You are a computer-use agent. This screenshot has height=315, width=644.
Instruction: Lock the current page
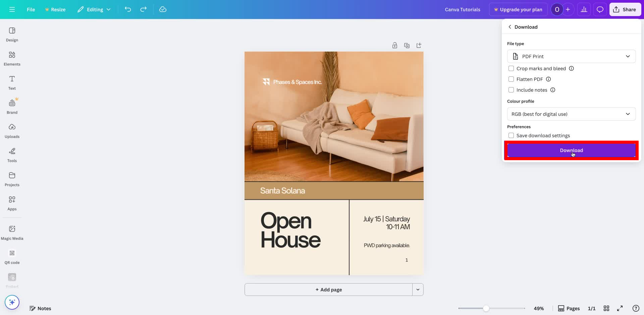coord(394,45)
